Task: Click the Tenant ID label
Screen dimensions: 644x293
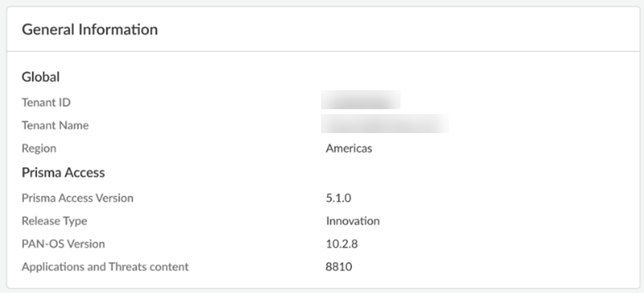Action: (47, 102)
